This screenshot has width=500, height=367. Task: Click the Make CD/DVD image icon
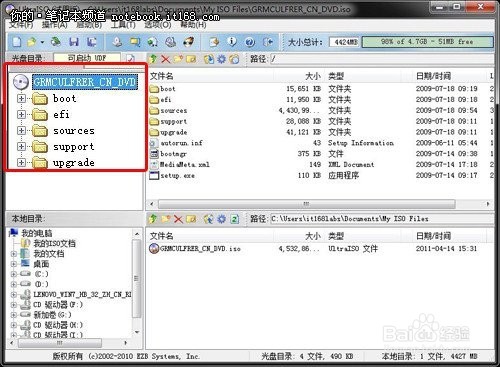tap(117, 42)
